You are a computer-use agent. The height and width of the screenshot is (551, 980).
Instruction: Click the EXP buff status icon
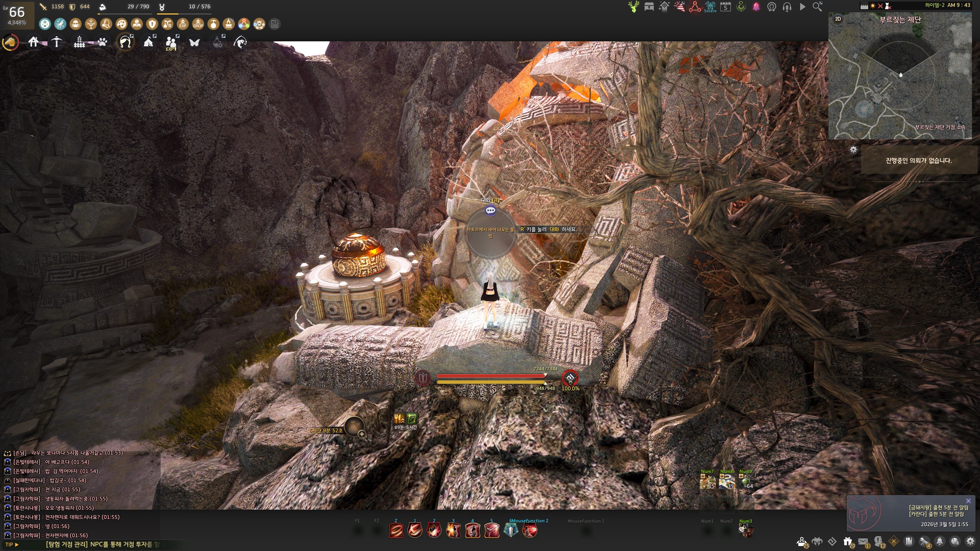point(183,24)
